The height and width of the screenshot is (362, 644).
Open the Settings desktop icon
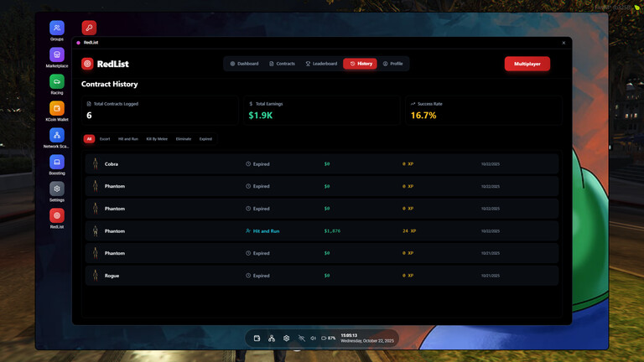pyautogui.click(x=57, y=189)
